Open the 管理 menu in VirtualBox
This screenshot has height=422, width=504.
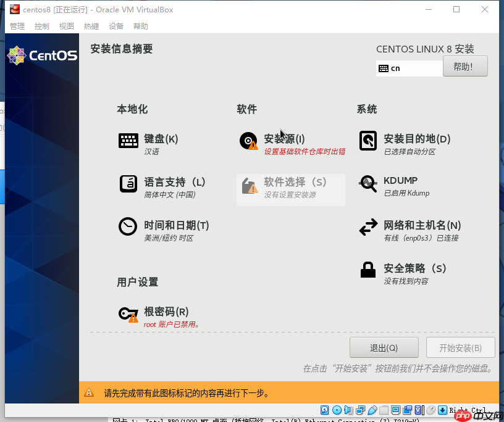pos(17,26)
